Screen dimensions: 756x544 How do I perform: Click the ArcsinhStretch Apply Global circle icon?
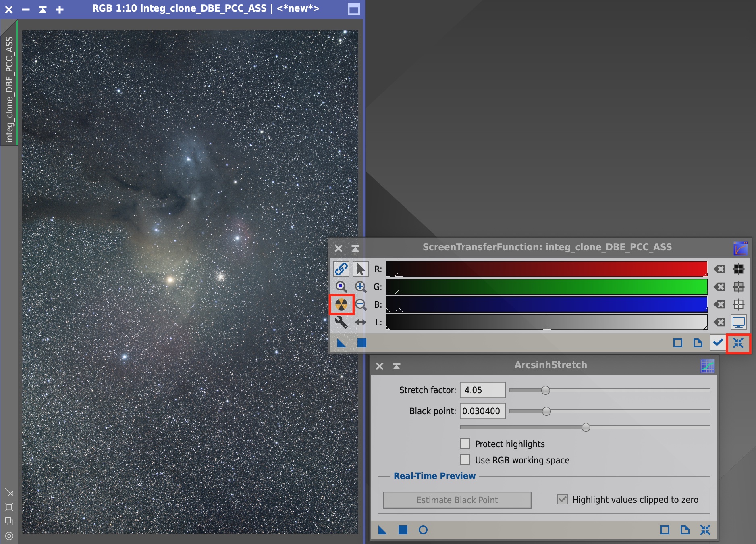point(423,530)
